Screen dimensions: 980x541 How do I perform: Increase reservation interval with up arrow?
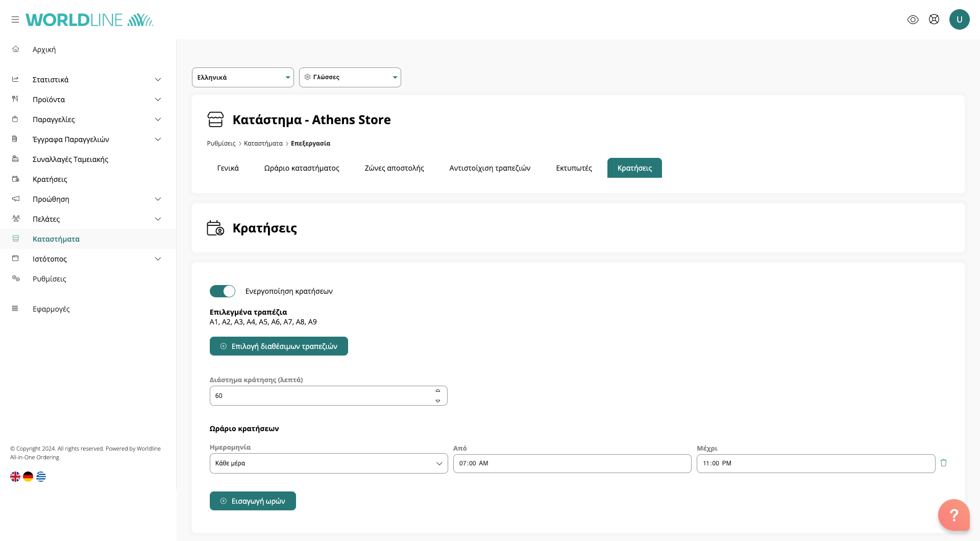point(437,391)
